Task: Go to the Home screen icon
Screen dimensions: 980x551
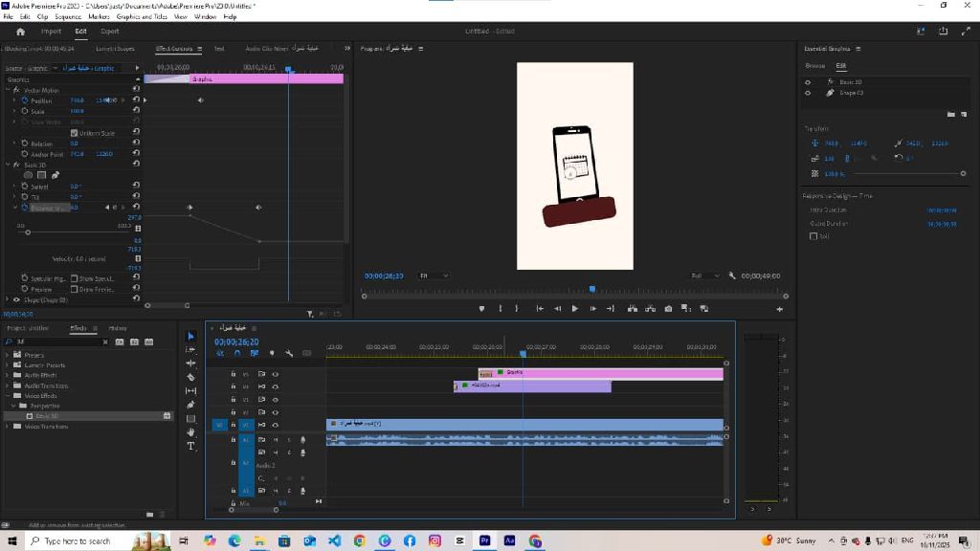Action: (x=20, y=31)
